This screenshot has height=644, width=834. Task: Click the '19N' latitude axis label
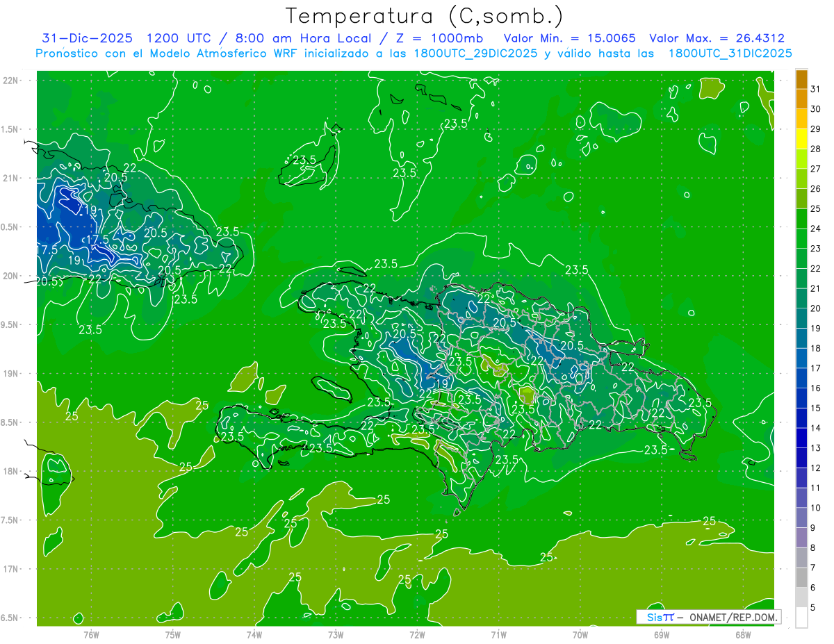click(11, 374)
